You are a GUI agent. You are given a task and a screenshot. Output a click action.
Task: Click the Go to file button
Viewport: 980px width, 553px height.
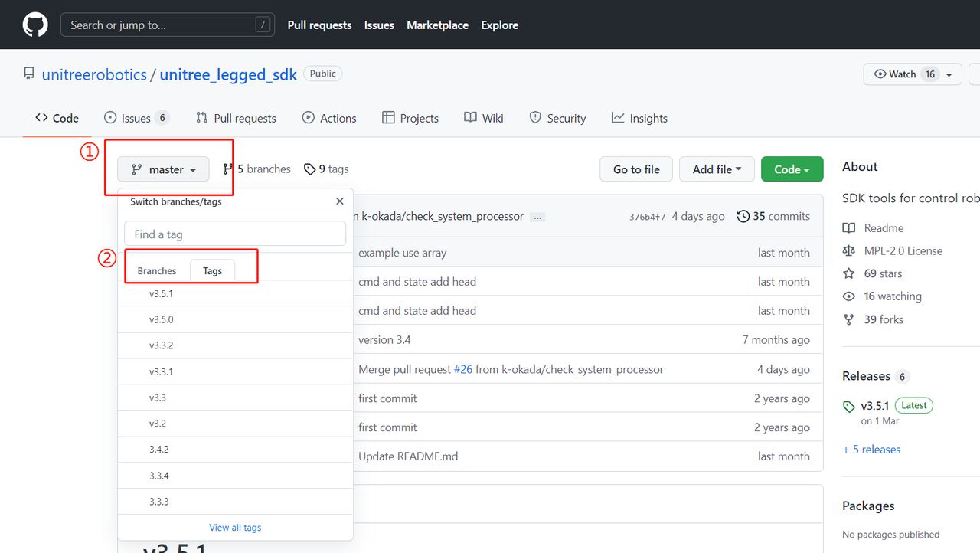coord(636,169)
